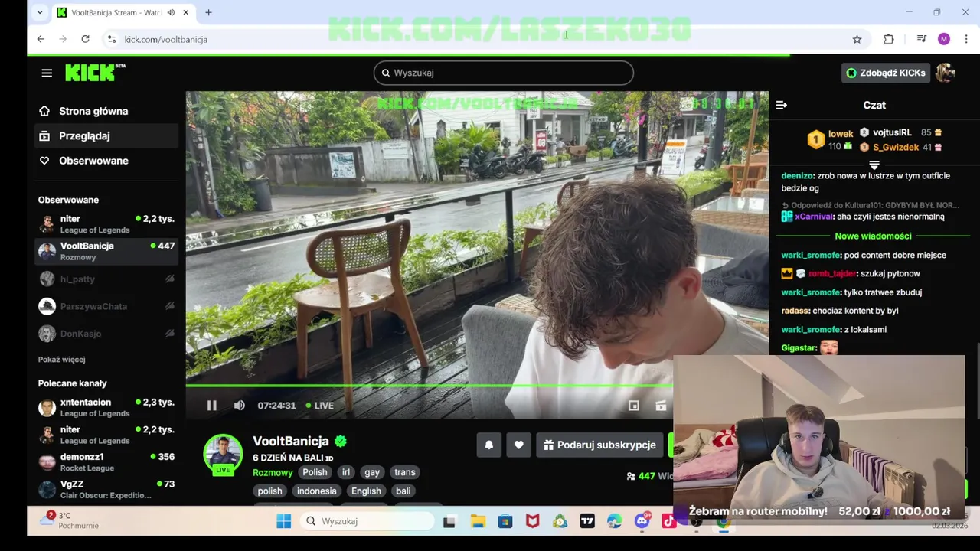The height and width of the screenshot is (551, 980).
Task: Click chat username deenizo
Action: point(797,176)
